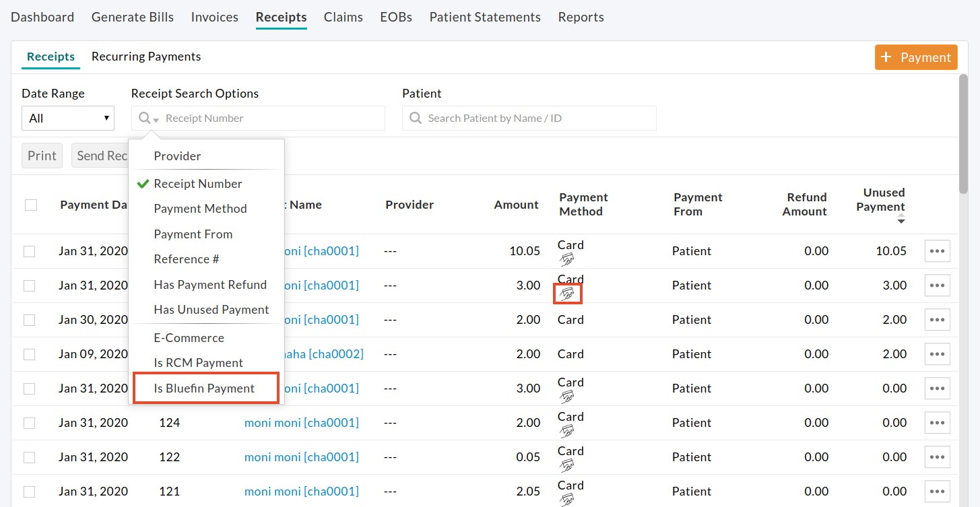
Task: Tick the checkbox for receipt 122
Action: [30, 457]
